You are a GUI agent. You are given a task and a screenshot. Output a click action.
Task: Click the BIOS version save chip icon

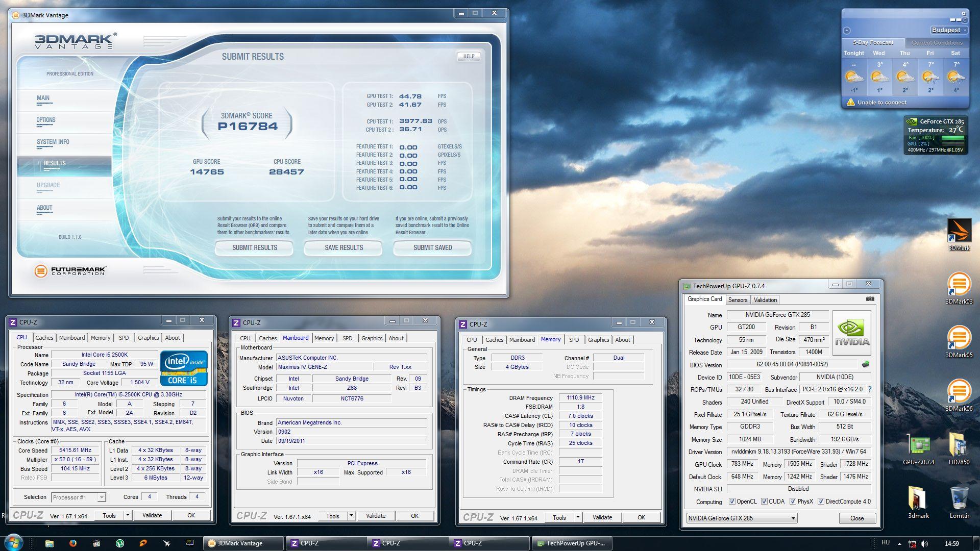[866, 364]
